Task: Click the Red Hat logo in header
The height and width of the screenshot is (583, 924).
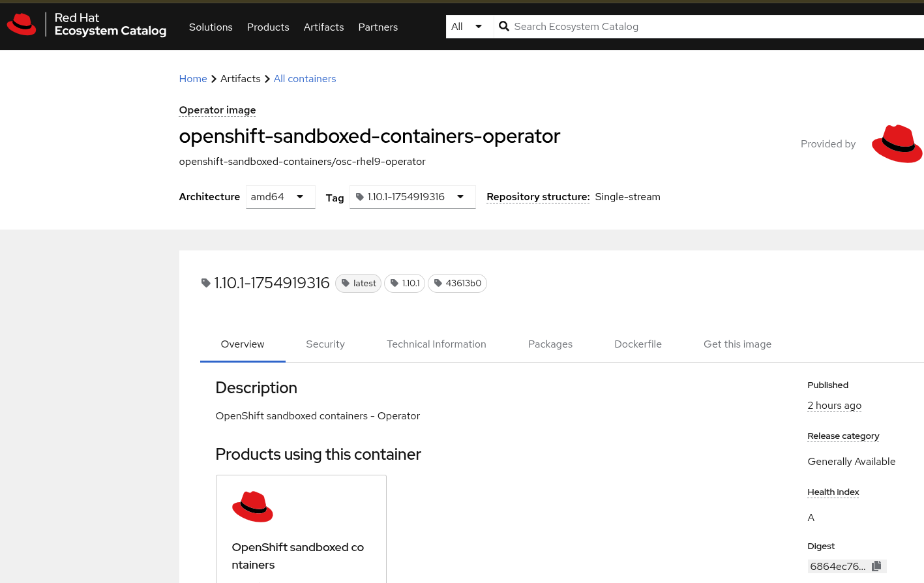Action: click(x=22, y=25)
